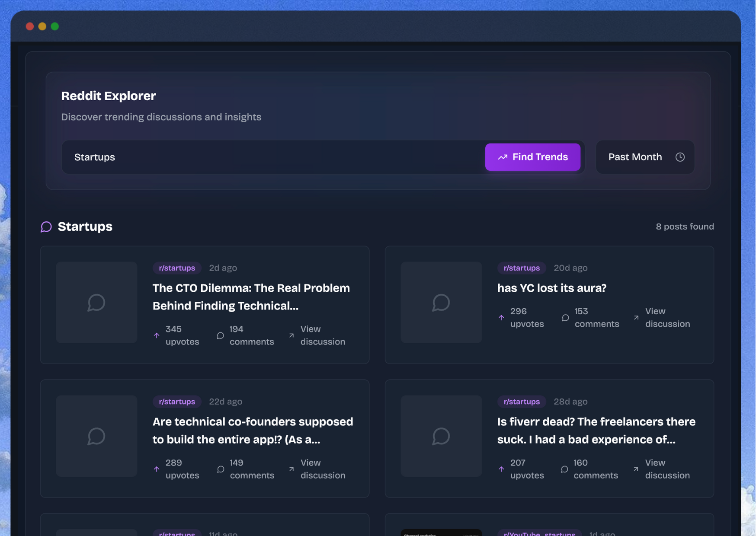Select r/startups tag on YC aura post

pos(522,268)
